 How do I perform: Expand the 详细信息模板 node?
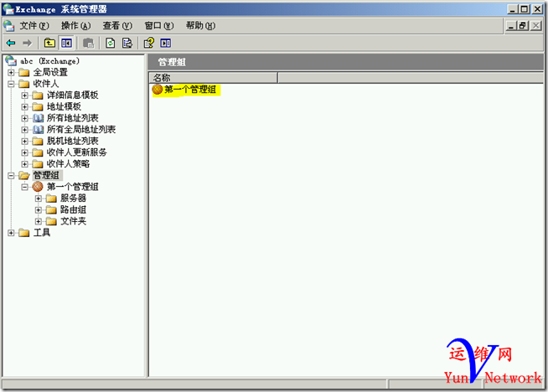pos(25,95)
